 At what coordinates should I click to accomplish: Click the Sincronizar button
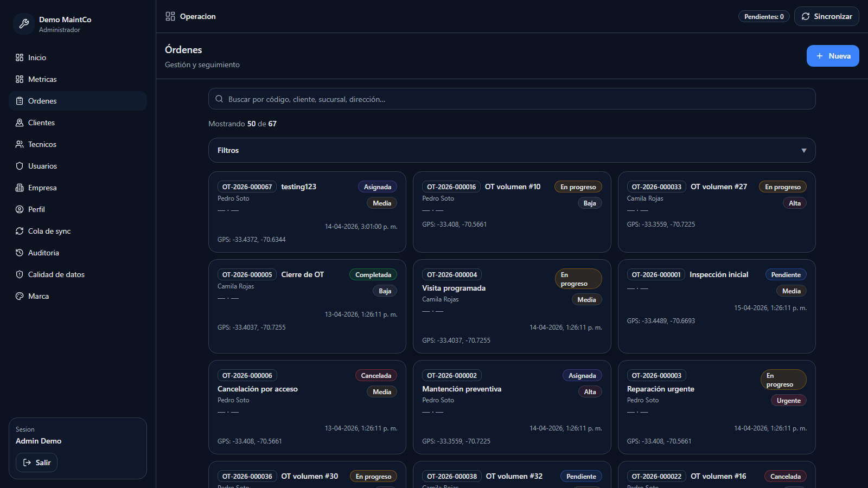[x=826, y=16]
